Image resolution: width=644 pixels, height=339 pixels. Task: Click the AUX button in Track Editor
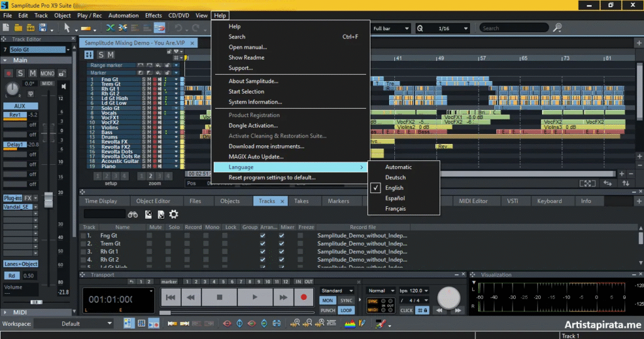[x=21, y=106]
